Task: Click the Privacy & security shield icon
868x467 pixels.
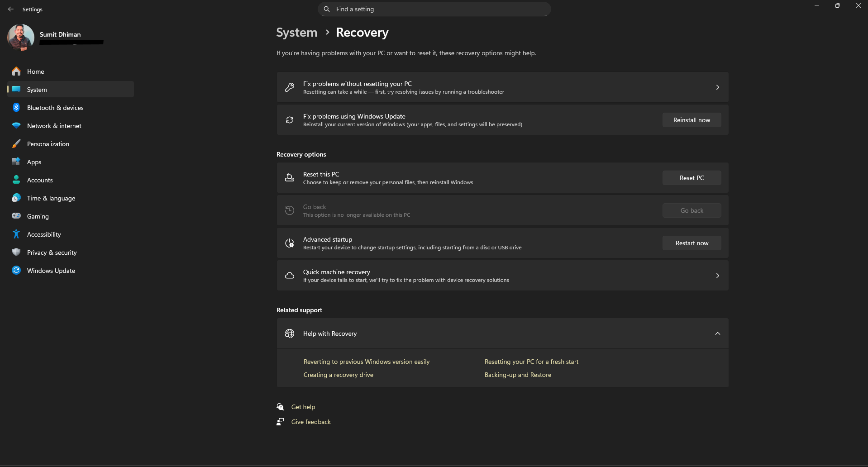Action: pyautogui.click(x=16, y=252)
